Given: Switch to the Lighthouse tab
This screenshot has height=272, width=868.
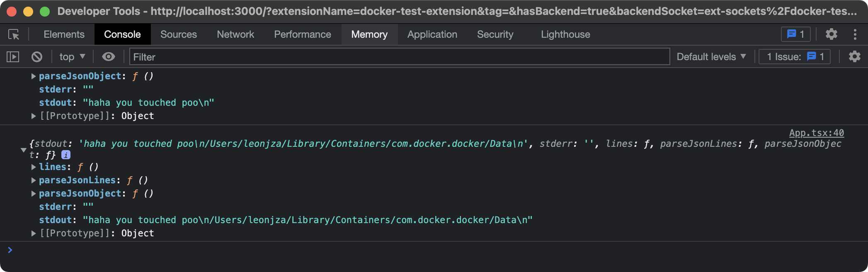Looking at the screenshot, I should pyautogui.click(x=565, y=34).
